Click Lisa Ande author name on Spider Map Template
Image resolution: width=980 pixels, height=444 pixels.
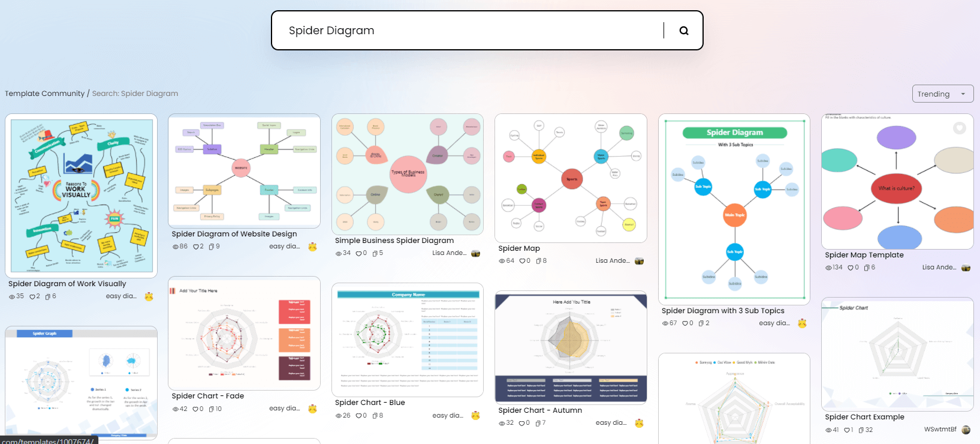[939, 268]
